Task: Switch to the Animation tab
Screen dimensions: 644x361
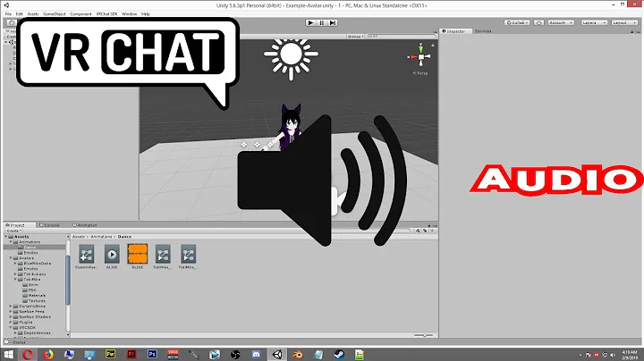Action: pyautogui.click(x=85, y=225)
